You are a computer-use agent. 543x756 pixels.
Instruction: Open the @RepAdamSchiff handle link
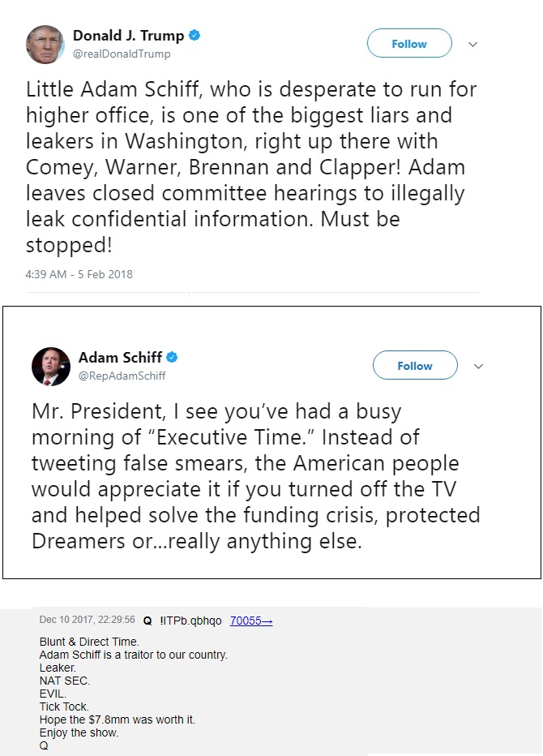click(121, 376)
